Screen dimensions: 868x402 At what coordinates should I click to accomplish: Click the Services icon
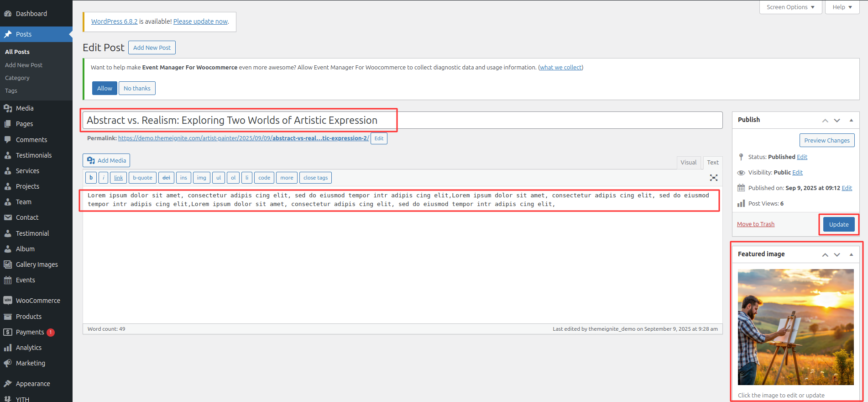click(x=8, y=171)
